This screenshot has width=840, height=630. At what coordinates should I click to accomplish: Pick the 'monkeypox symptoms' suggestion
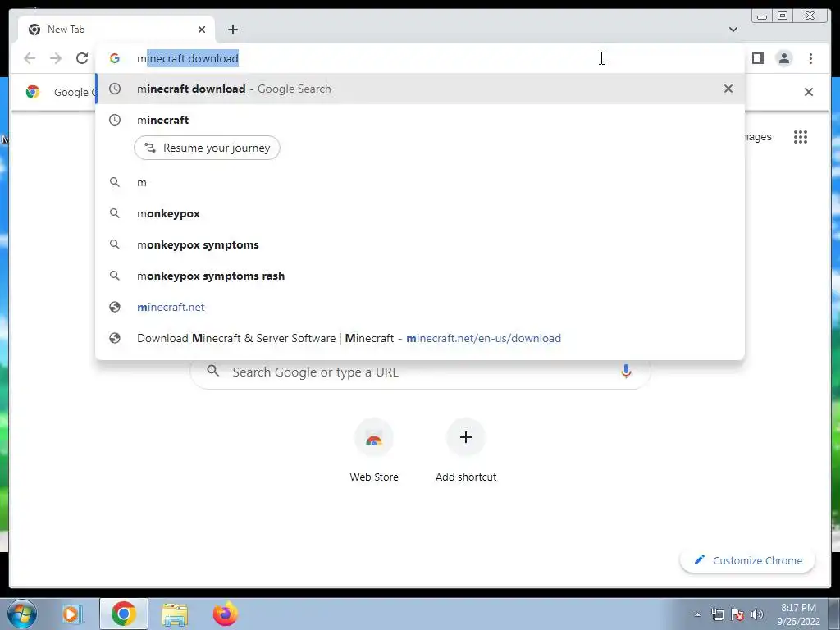pos(420,244)
